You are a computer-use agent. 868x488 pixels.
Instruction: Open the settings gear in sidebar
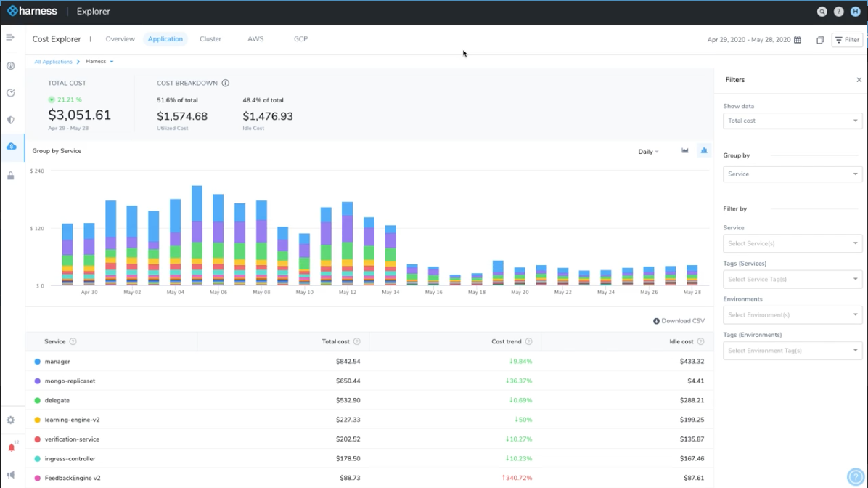coord(11,420)
